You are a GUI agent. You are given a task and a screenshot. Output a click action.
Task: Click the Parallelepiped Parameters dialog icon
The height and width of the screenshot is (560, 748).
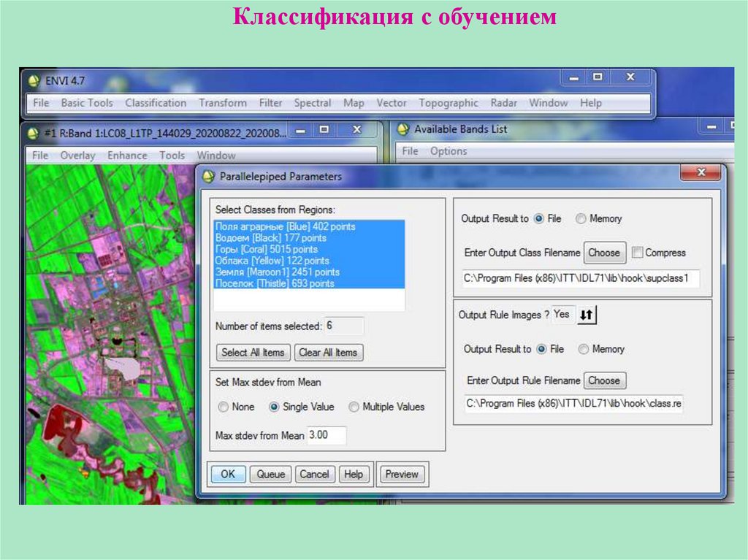209,177
